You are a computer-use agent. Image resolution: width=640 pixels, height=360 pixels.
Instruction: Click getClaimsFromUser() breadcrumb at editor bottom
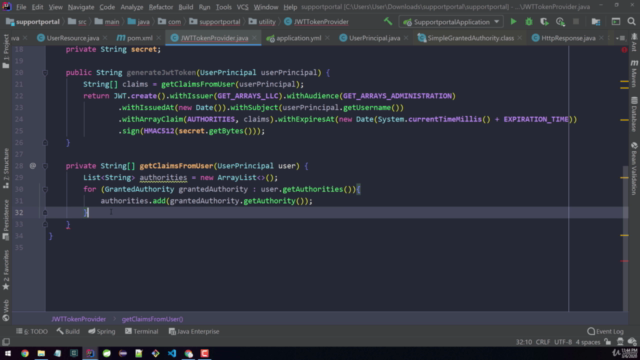click(152, 319)
